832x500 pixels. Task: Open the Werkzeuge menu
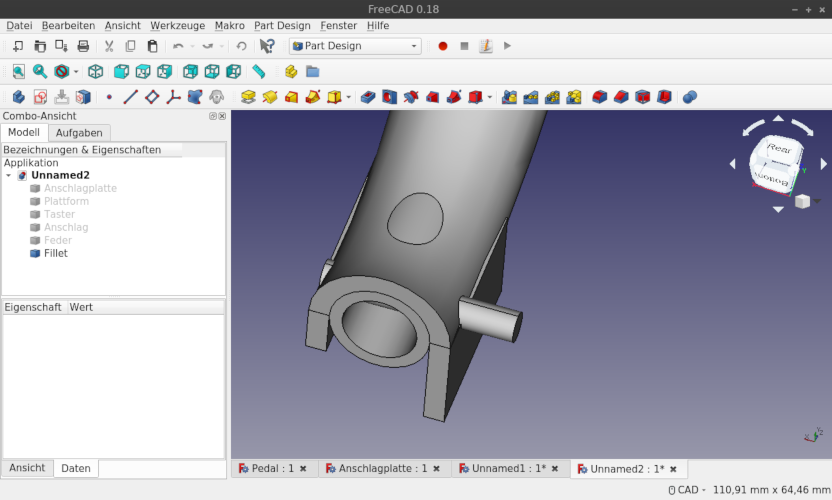177,25
